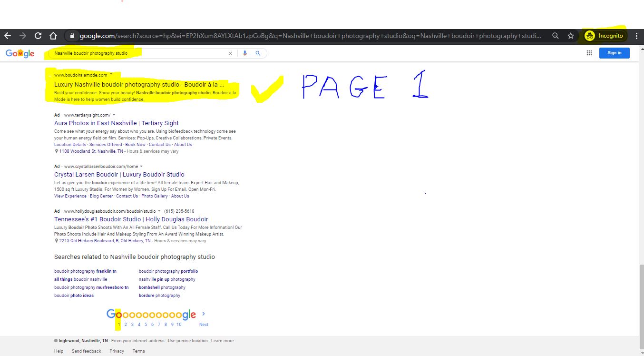Open Tennessee's #1 Boudoir Studio ad

(131, 219)
